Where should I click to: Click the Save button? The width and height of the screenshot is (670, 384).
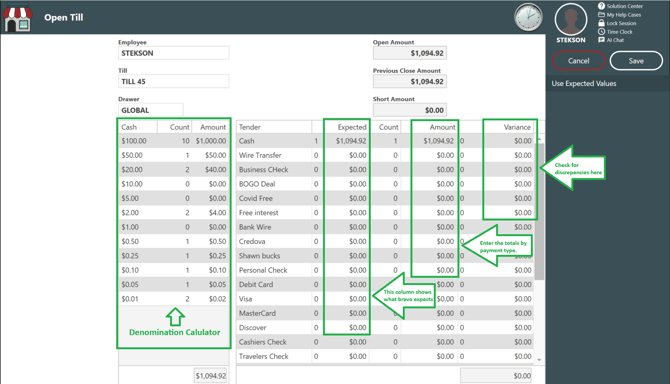[636, 61]
